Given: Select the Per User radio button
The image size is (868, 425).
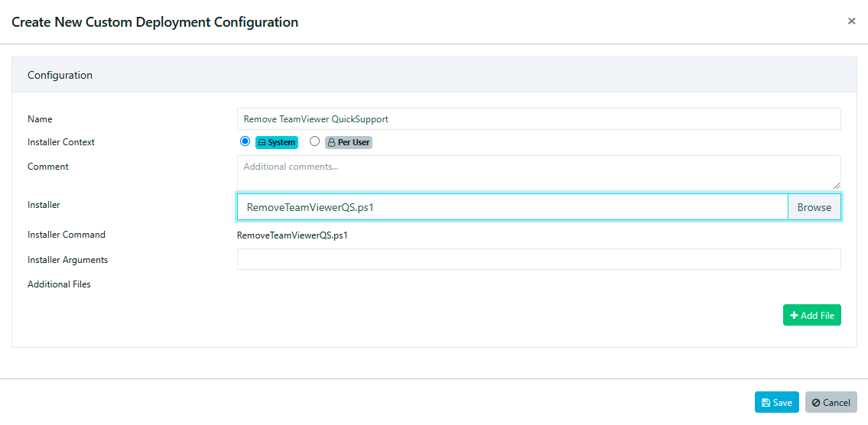Looking at the screenshot, I should [x=314, y=141].
